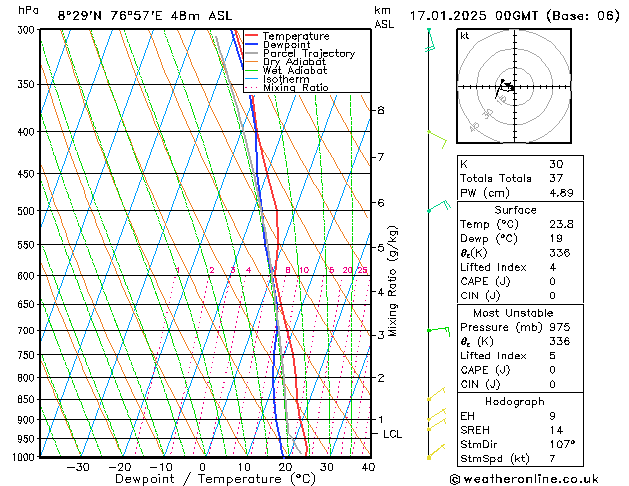629x486 pixels.
Task: Click the 1000 hPa pressure axis label
Action: 24,457
